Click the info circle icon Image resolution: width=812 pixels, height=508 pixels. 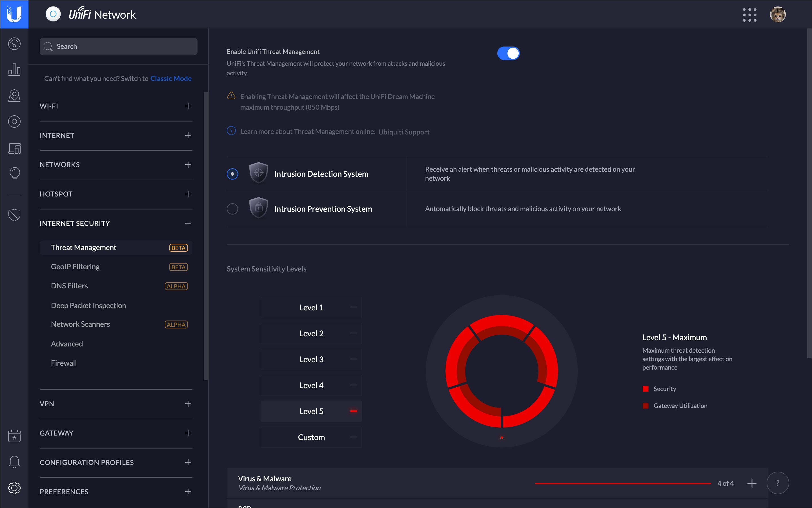point(231,131)
